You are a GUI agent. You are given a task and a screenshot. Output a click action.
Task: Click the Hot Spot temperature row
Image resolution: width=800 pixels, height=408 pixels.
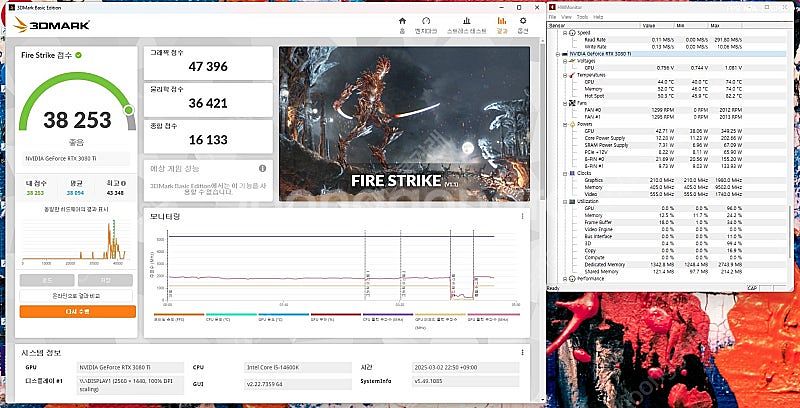click(x=668, y=96)
